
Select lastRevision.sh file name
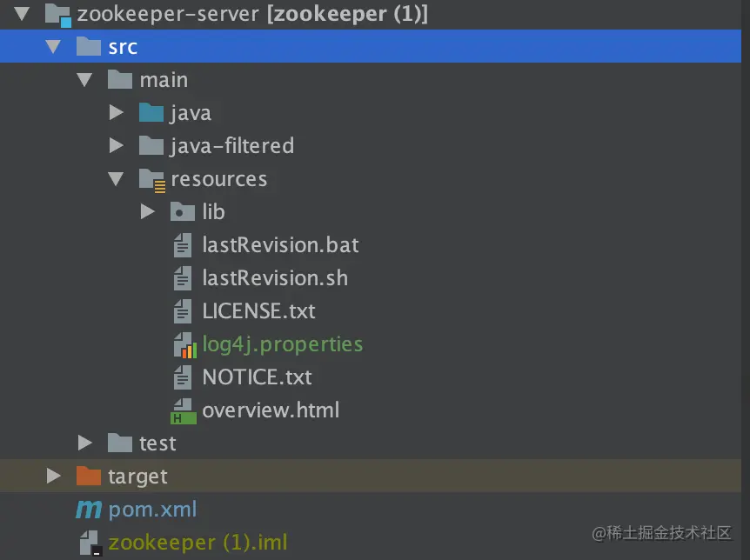point(275,278)
